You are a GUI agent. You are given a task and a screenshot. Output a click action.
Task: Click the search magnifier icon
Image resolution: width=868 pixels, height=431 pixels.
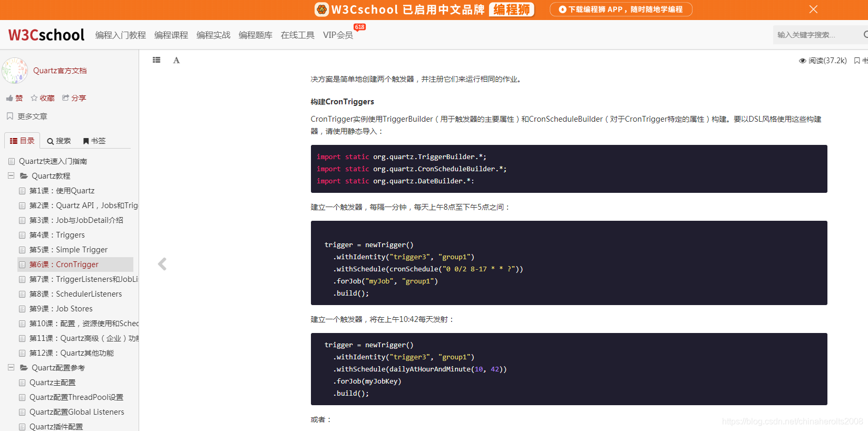[x=865, y=35]
